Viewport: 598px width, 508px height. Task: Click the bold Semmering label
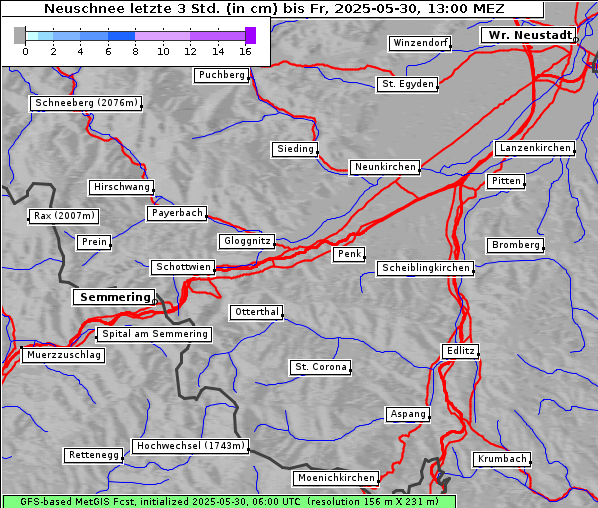click(114, 297)
